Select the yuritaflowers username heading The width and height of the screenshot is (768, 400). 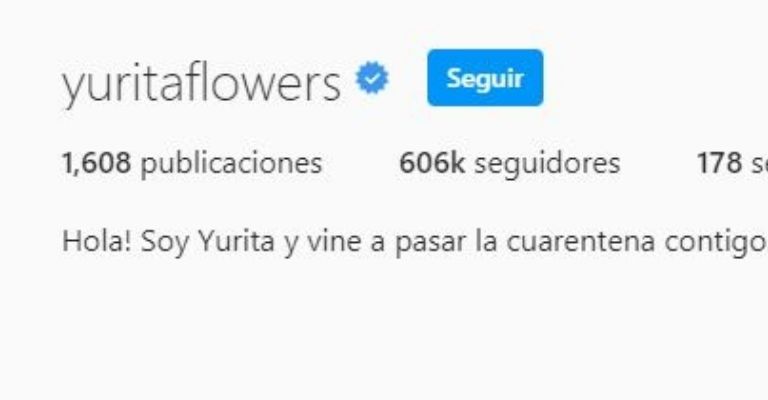tap(201, 84)
